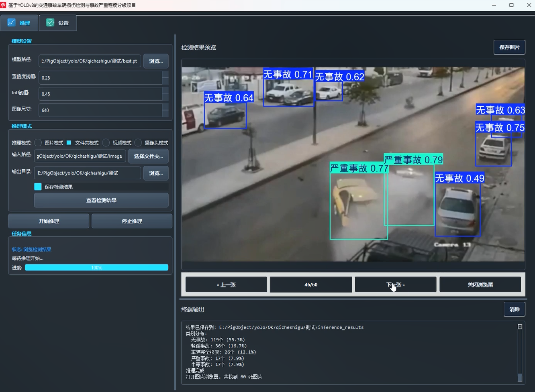Click the terminal line 推理完成
The height and width of the screenshot is (392, 535).
pos(195,371)
